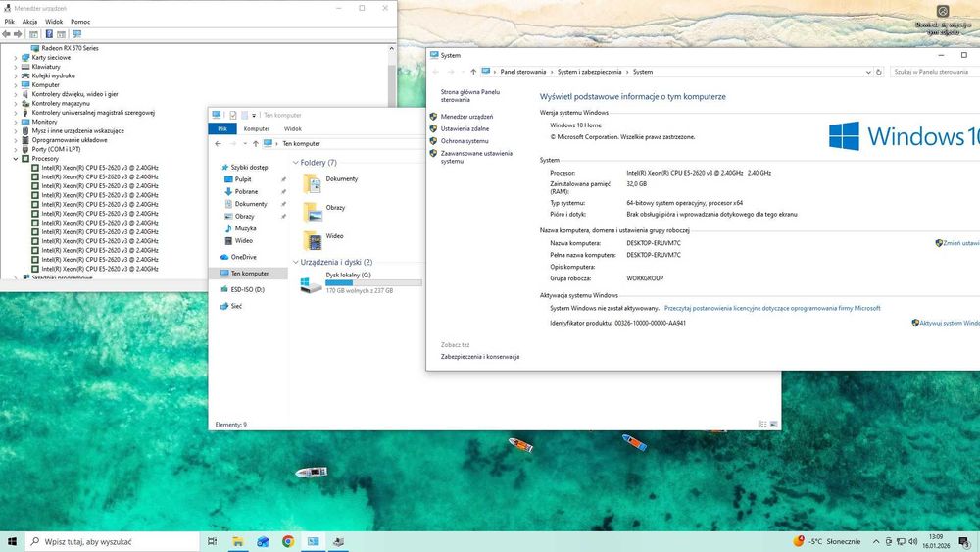Click the weather widget showing -5°C Słonecznie

tap(826, 541)
